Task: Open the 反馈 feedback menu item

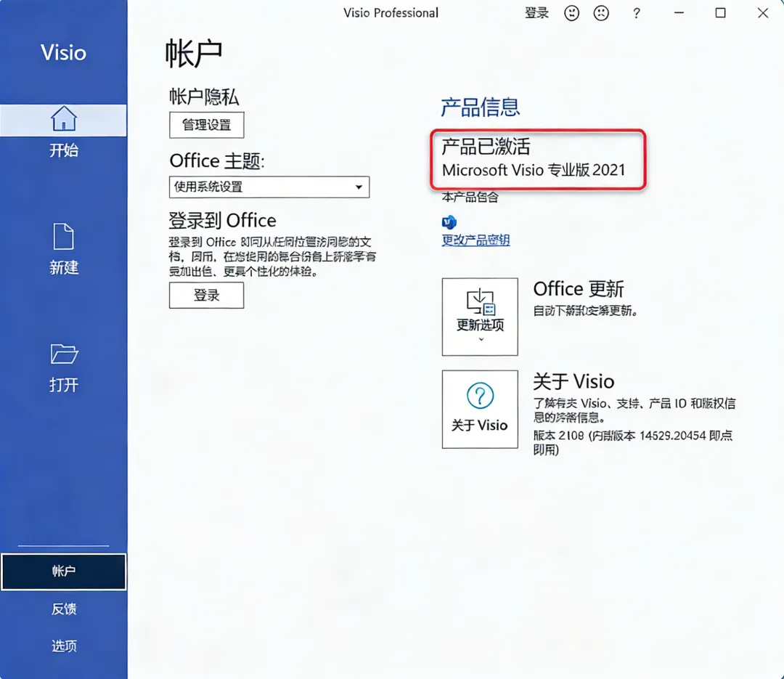Action: coord(63,609)
